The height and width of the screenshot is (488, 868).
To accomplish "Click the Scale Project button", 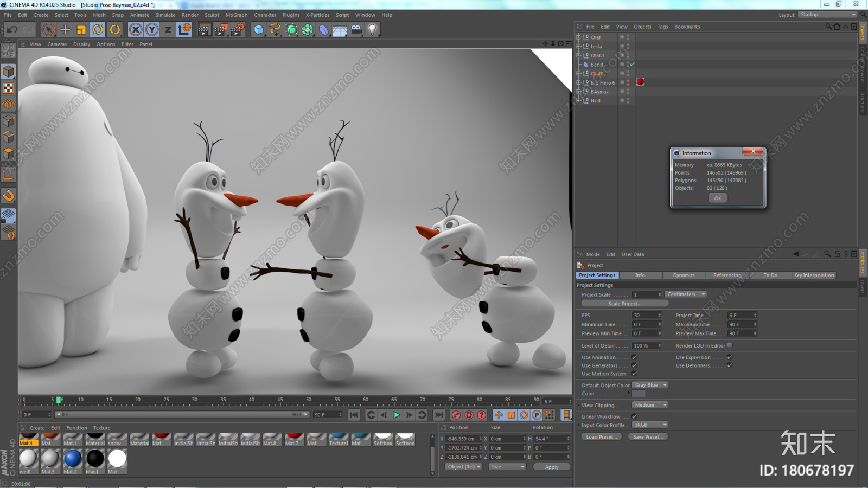I will [624, 304].
